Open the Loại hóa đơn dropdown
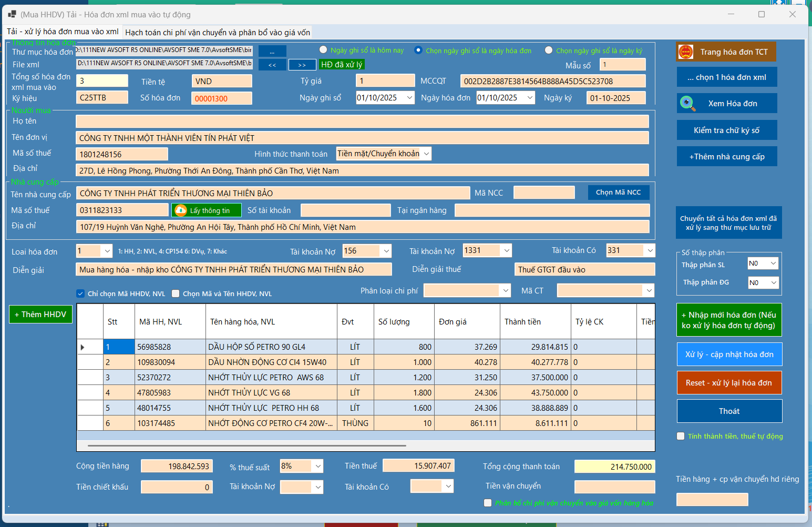 click(x=107, y=251)
